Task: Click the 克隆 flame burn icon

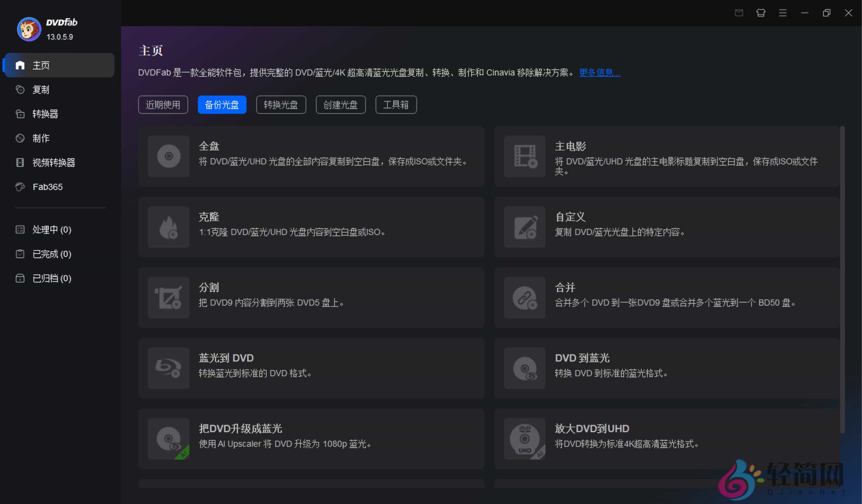Action: pyautogui.click(x=169, y=227)
